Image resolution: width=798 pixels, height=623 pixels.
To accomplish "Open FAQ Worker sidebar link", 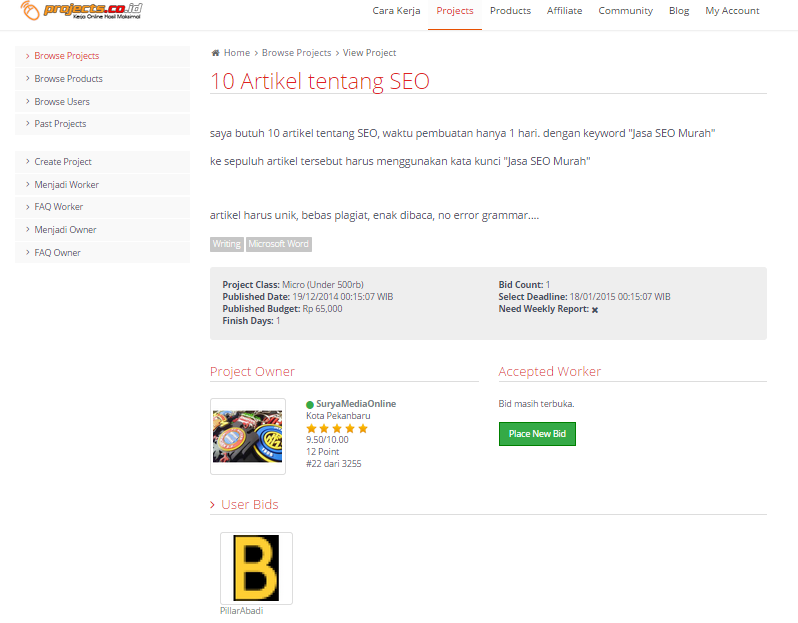I will [59, 207].
